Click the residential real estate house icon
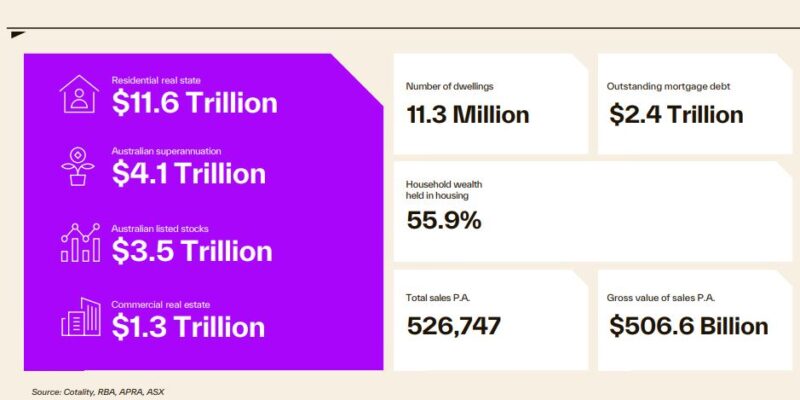Image resolution: width=800 pixels, height=400 pixels. click(x=78, y=94)
